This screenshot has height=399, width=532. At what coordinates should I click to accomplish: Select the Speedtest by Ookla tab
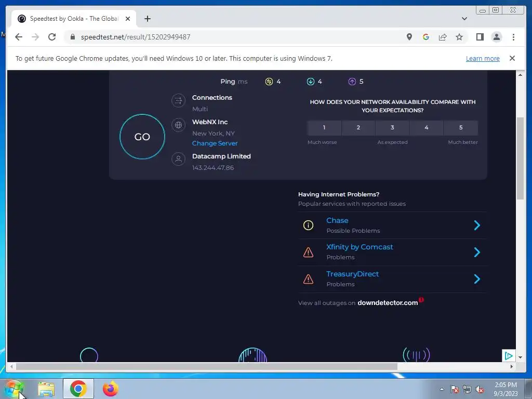coord(74,19)
